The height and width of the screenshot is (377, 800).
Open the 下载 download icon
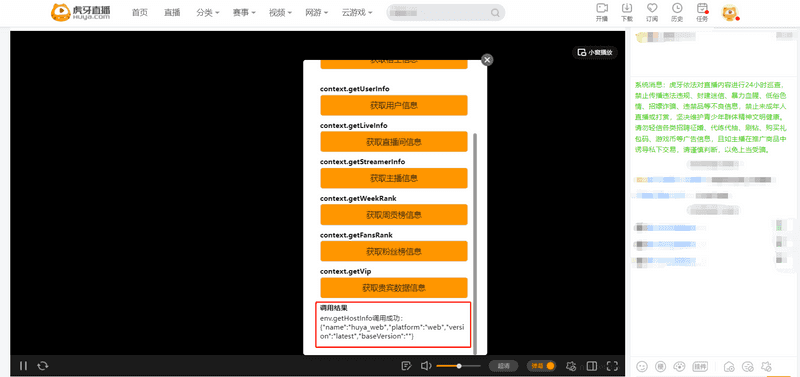pos(627,12)
